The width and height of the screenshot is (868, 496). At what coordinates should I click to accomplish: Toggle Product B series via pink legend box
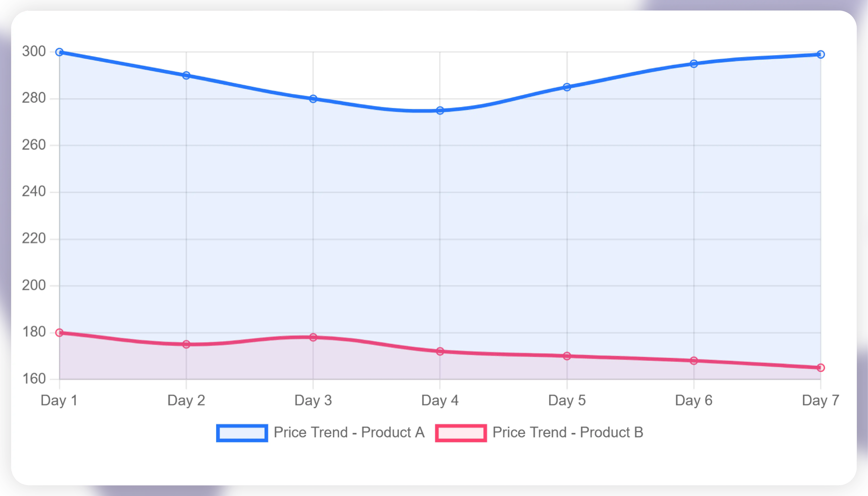[461, 433]
